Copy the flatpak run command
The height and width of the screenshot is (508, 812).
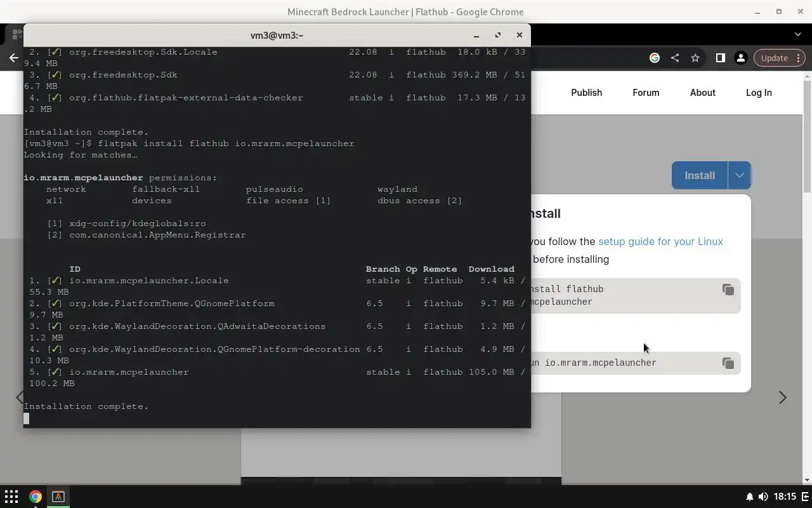728,363
